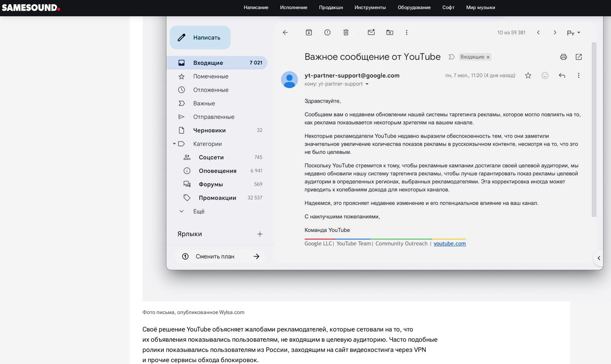Toggle the importance marker beside the subject
The width and height of the screenshot is (611, 364).
[451, 57]
